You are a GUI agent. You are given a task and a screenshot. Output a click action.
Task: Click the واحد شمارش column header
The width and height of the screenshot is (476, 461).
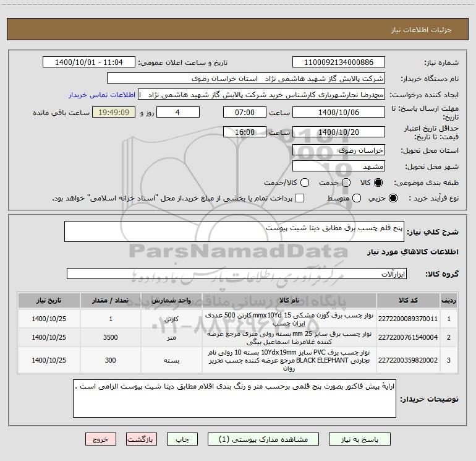coord(171,300)
